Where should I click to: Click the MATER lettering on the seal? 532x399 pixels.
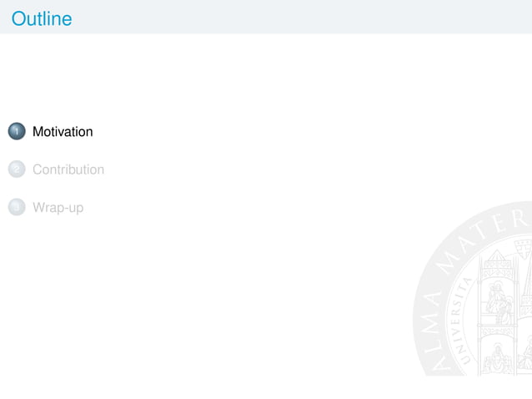coord(482,240)
